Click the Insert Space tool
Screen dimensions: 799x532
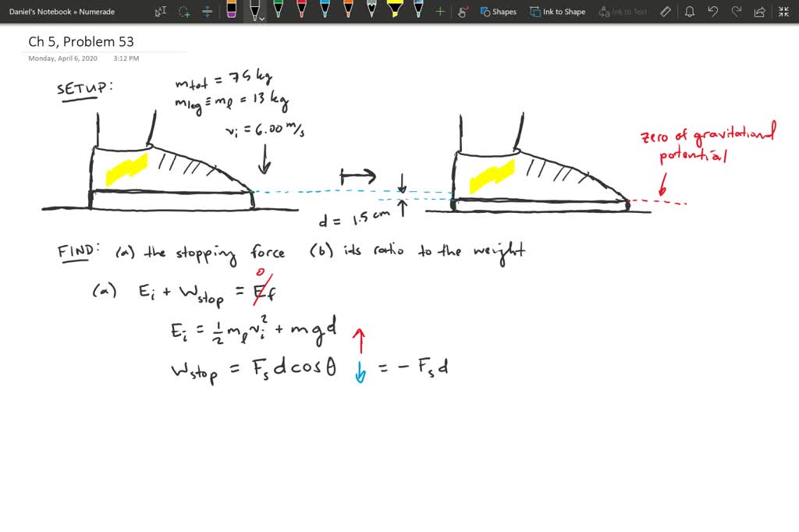207,12
